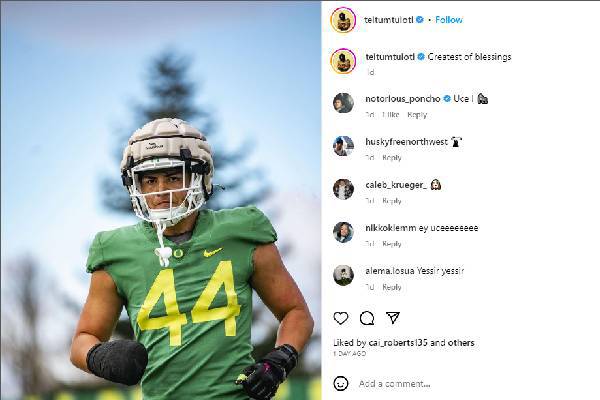View the 1 like on notorious_poncho's comment

point(390,115)
